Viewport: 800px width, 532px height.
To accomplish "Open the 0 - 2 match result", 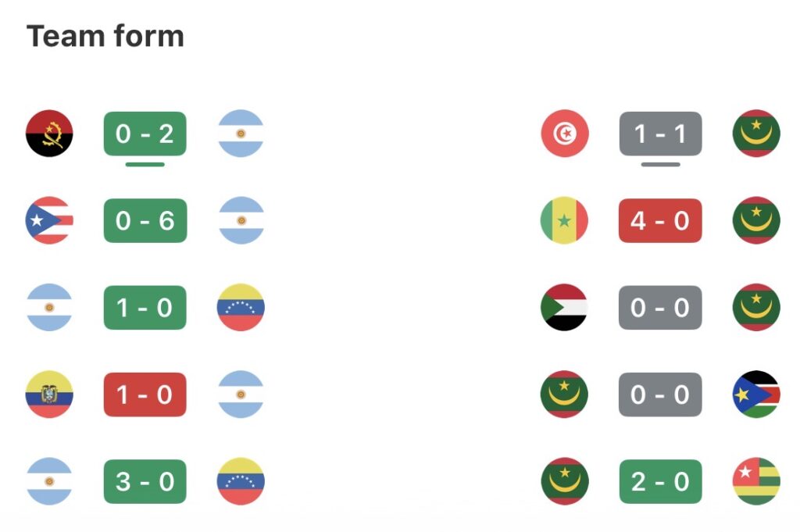I will pyautogui.click(x=145, y=134).
